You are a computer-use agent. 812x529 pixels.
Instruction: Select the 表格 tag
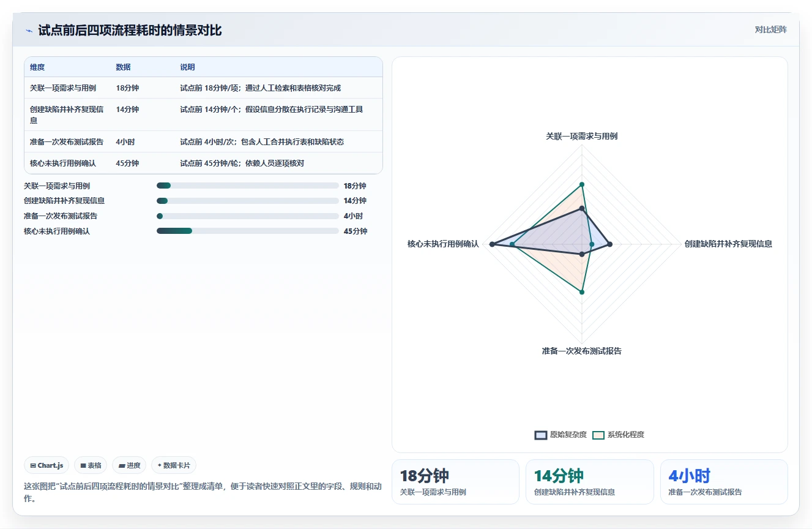click(91, 465)
